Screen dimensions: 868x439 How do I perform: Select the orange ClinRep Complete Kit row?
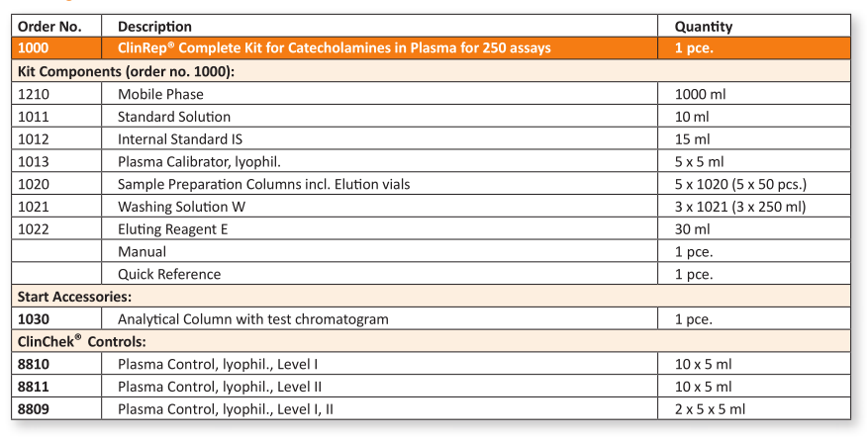[431, 48]
